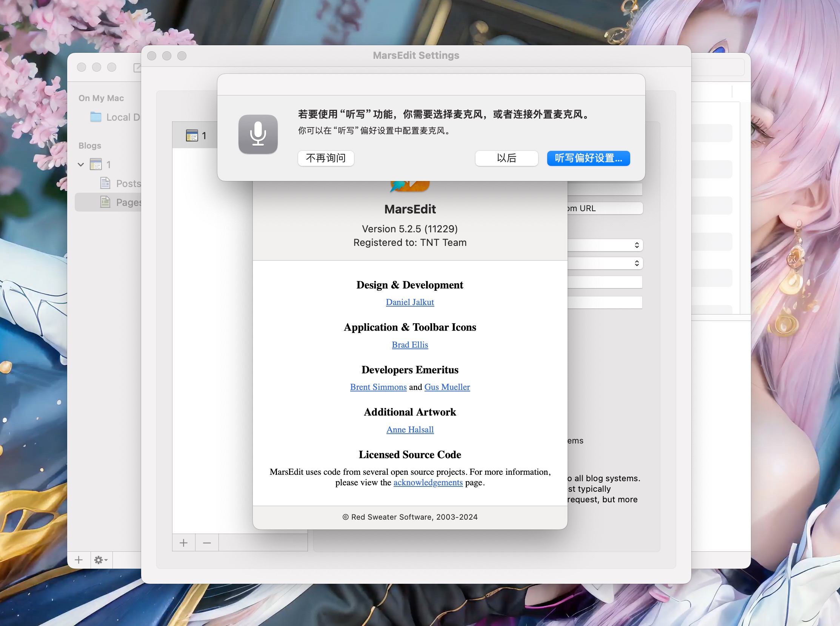Click the URL text field in Settings
The image size is (840, 626).
click(605, 208)
